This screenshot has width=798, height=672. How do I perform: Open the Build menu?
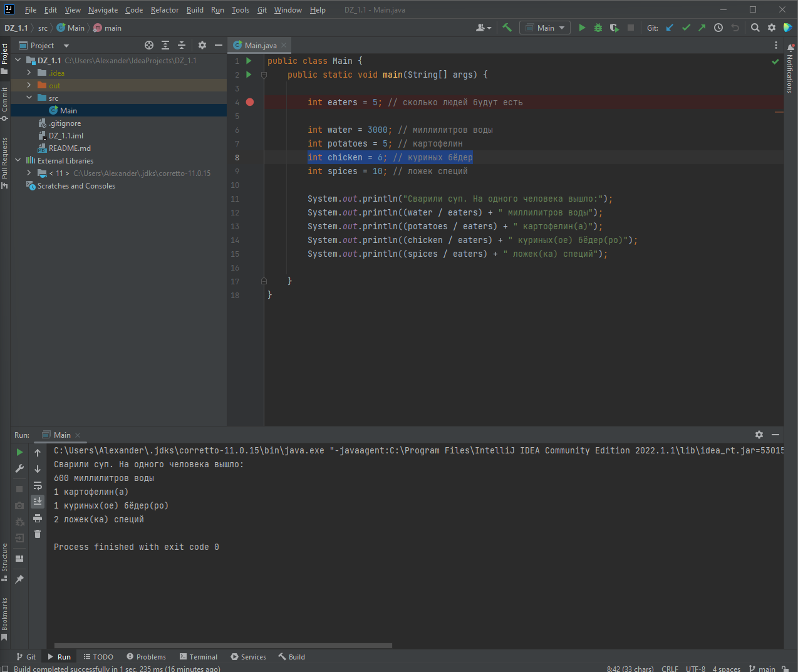195,10
